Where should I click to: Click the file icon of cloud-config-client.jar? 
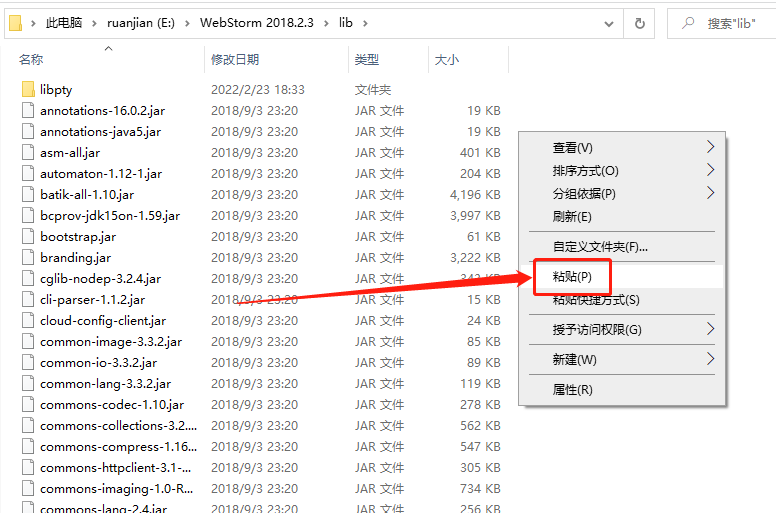(x=28, y=321)
